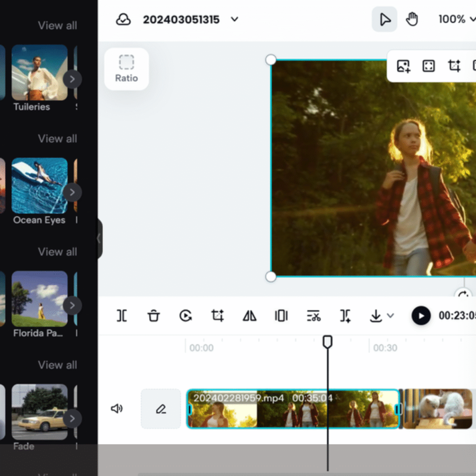
Task: Open the download options arrow
Action: click(x=390, y=316)
